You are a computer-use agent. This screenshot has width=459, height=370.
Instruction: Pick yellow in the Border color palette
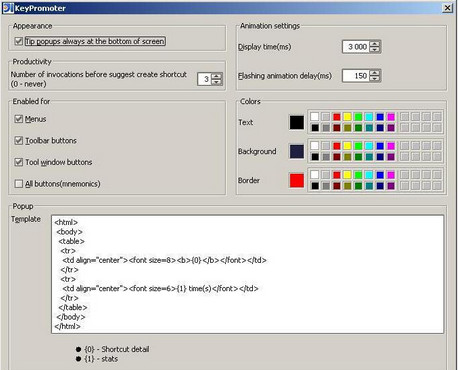click(347, 175)
